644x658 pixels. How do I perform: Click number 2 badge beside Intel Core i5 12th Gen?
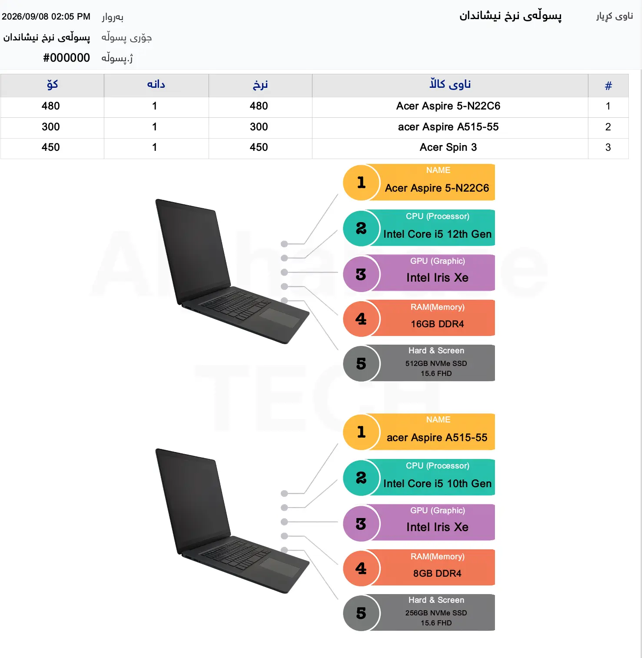point(361,228)
